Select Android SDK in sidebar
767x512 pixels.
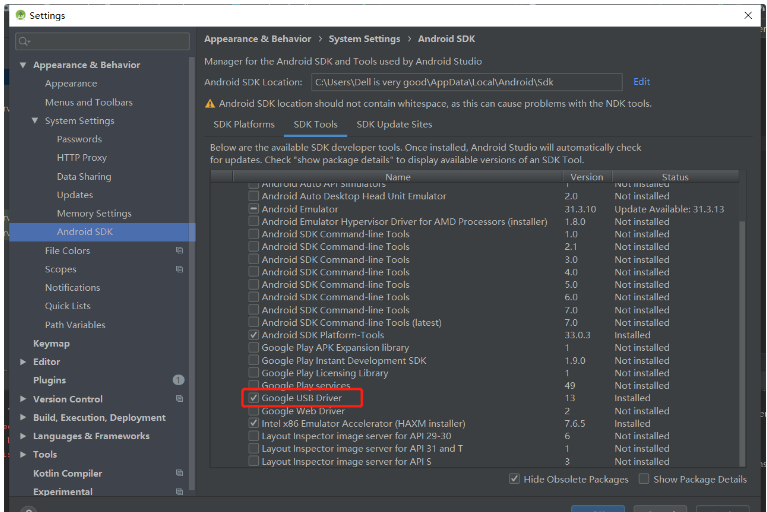coord(102,232)
